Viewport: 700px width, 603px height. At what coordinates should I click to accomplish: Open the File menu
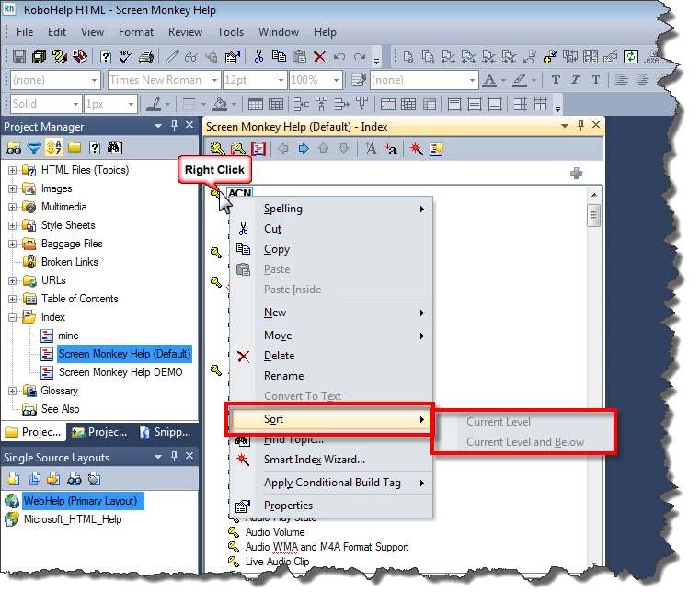click(25, 32)
